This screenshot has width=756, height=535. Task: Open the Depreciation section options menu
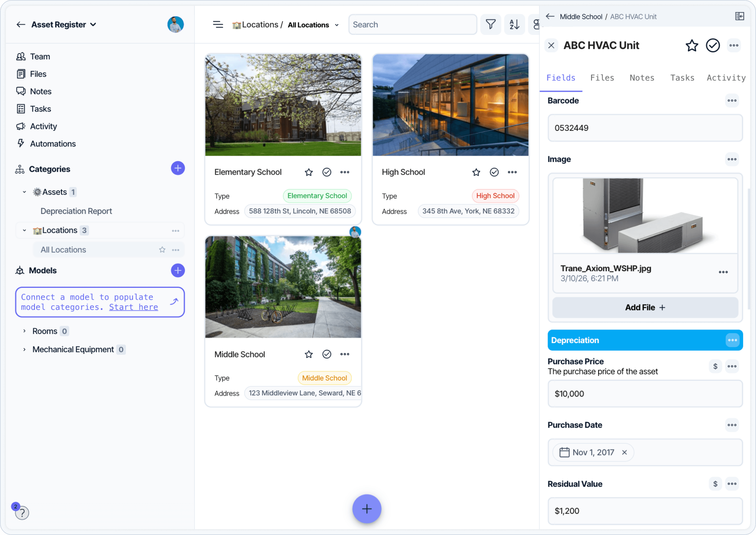732,340
